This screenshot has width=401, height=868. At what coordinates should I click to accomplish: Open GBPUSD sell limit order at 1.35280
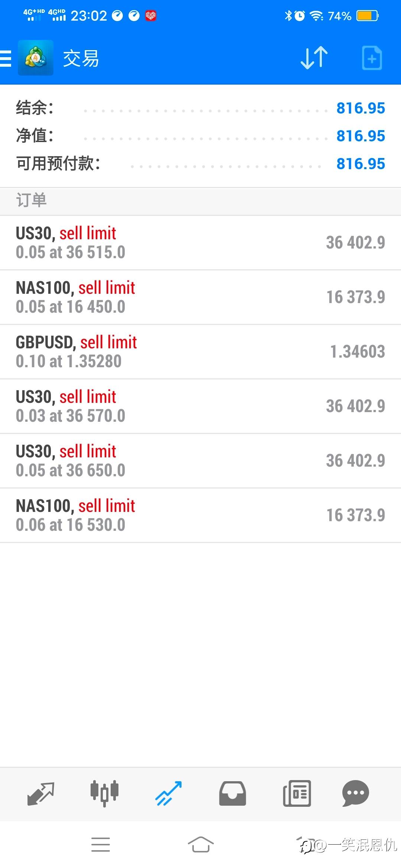[x=200, y=352]
